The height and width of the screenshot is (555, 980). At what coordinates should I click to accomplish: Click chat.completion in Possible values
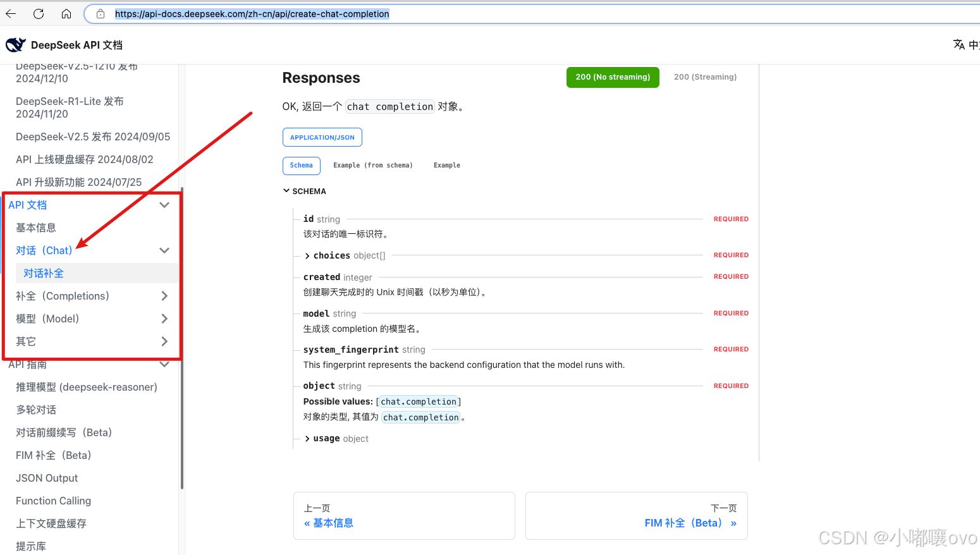point(419,401)
